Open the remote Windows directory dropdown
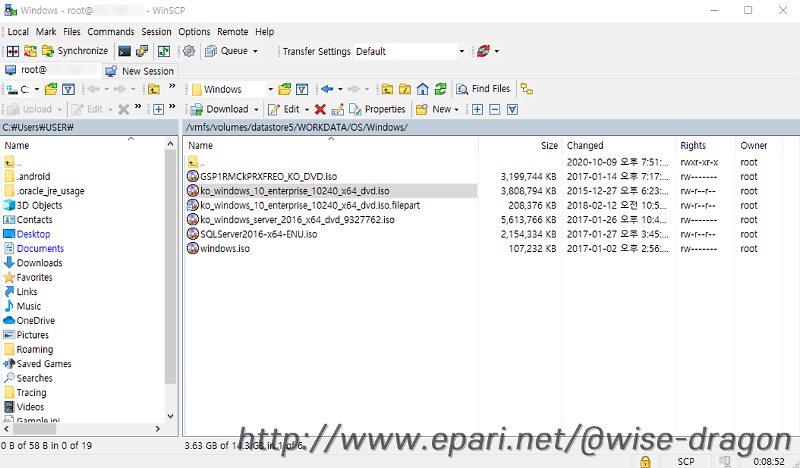800x468 pixels. (x=270, y=89)
